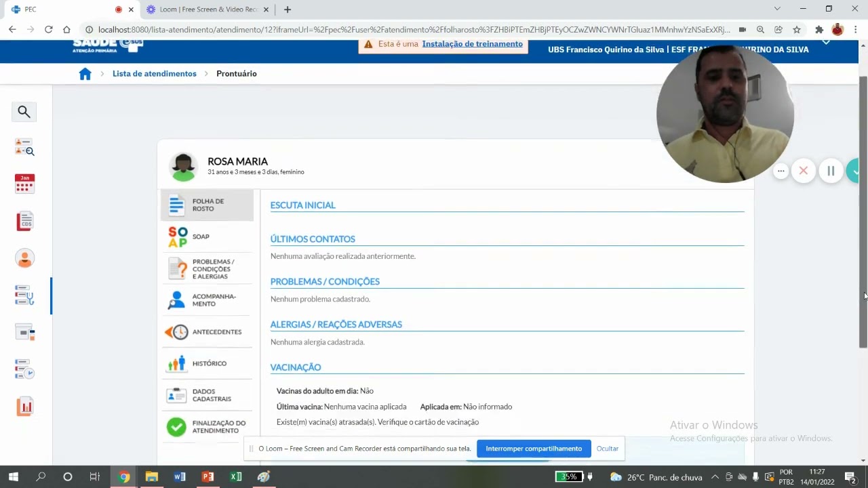Open the weather widget 26°C
Screen dimensions: 868x488
(x=656, y=476)
